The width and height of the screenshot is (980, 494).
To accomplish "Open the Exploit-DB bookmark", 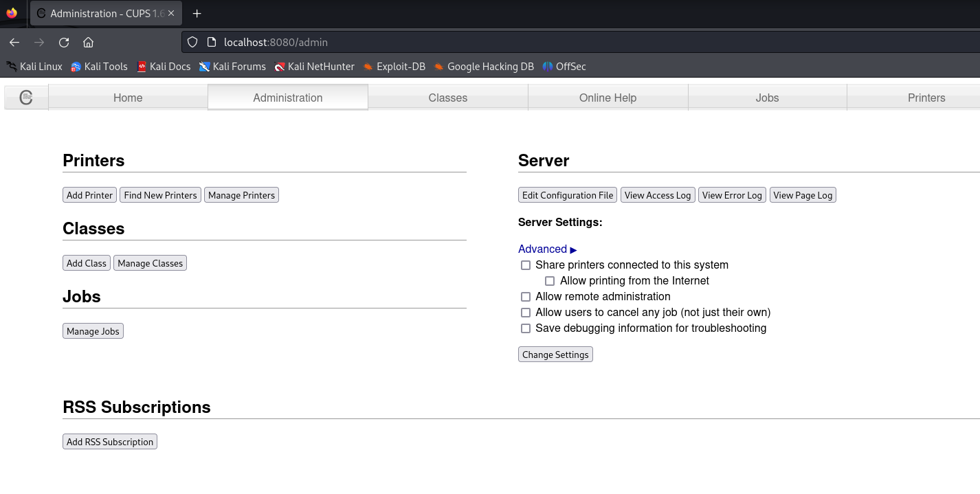I will 394,67.
